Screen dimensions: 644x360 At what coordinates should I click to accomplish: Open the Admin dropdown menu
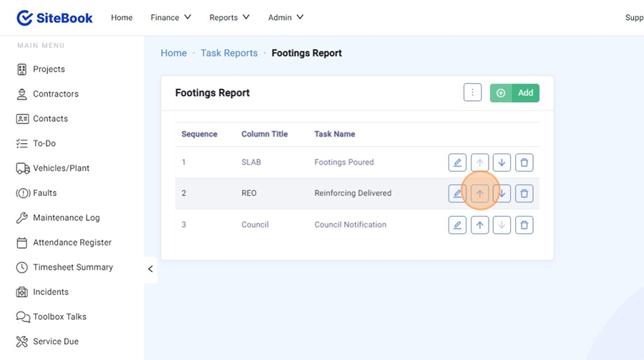tap(286, 17)
